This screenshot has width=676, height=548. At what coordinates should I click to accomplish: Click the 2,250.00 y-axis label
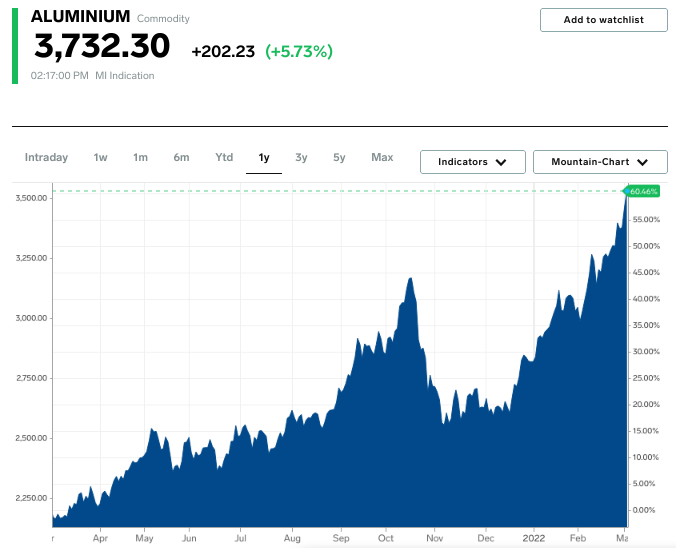[31, 498]
